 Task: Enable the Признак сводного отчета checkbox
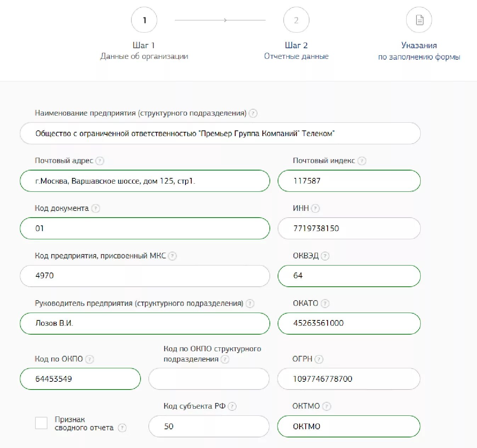click(41, 423)
